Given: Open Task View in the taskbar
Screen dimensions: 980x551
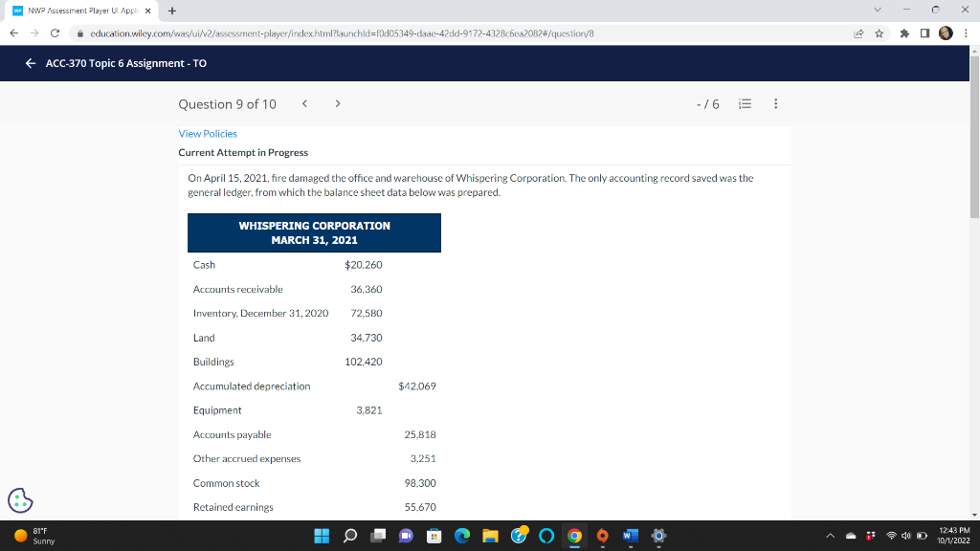Looking at the screenshot, I should tap(377, 536).
